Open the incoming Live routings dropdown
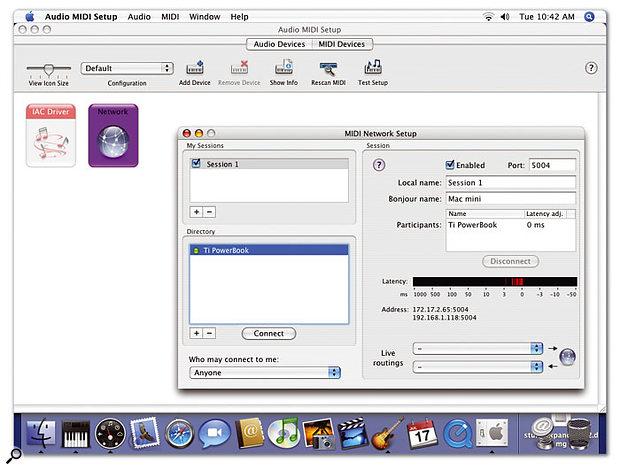 pyautogui.click(x=478, y=367)
